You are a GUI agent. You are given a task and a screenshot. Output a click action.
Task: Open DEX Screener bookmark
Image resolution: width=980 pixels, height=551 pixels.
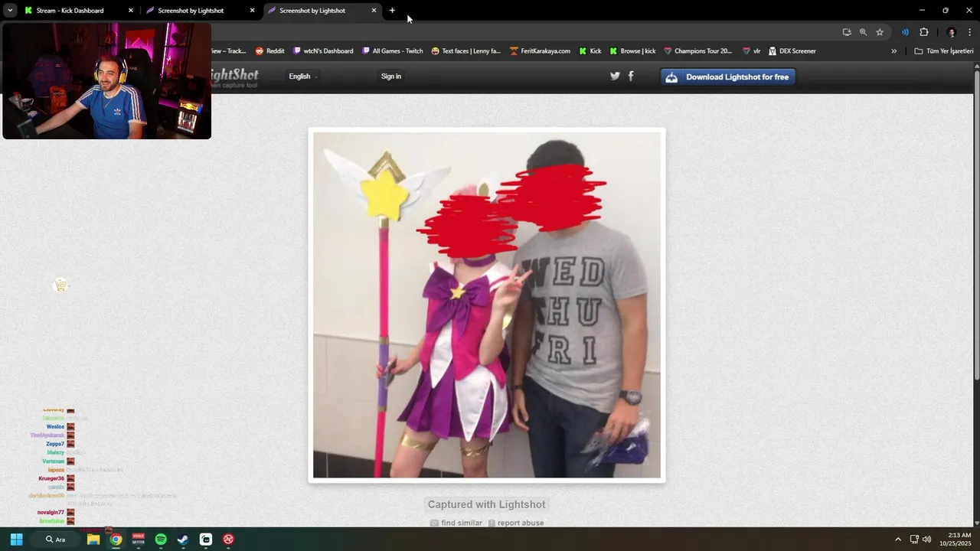792,51
